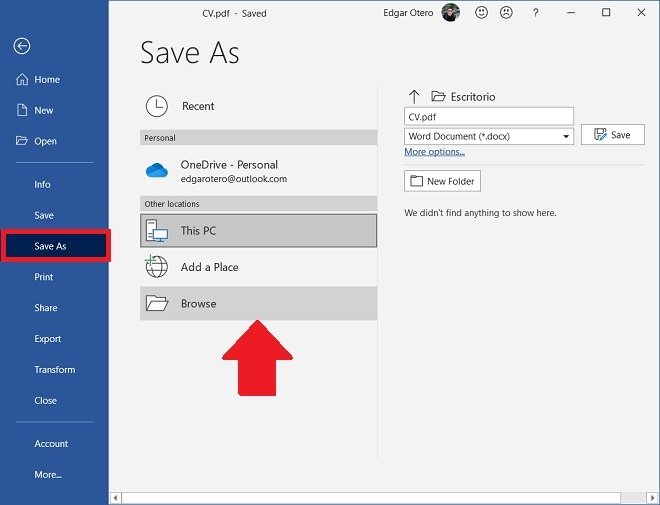The height and width of the screenshot is (505, 660).
Task: Click the back arrow circle icon
Action: [22, 46]
